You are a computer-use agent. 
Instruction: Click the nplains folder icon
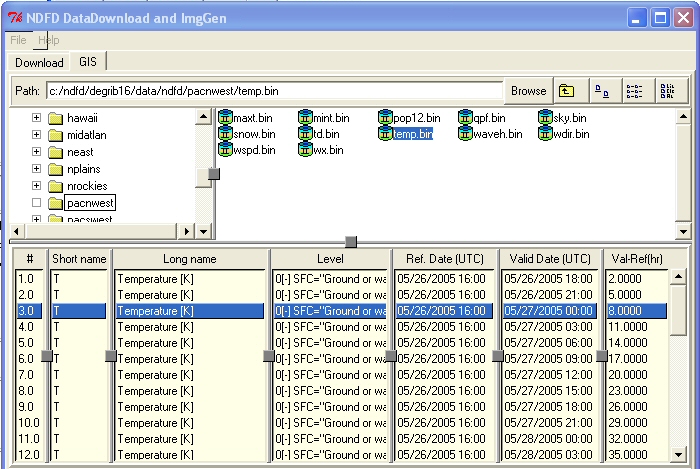[x=55, y=169]
